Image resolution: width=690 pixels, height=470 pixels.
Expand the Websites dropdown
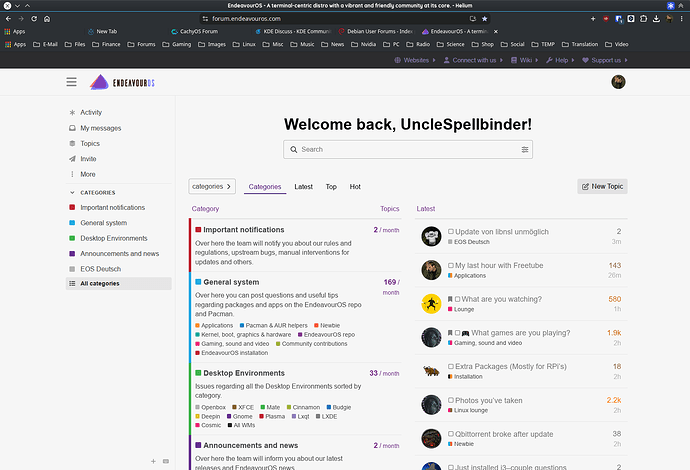(415, 60)
